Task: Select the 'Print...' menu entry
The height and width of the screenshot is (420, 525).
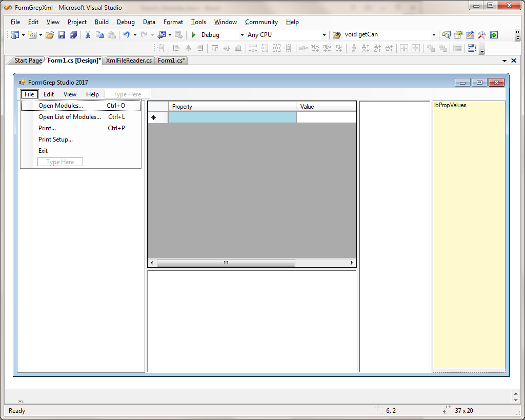Action: click(x=80, y=128)
